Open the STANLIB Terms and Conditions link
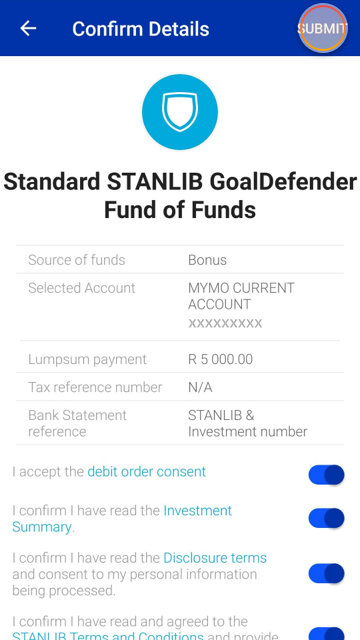The width and height of the screenshot is (360, 640). click(108, 636)
